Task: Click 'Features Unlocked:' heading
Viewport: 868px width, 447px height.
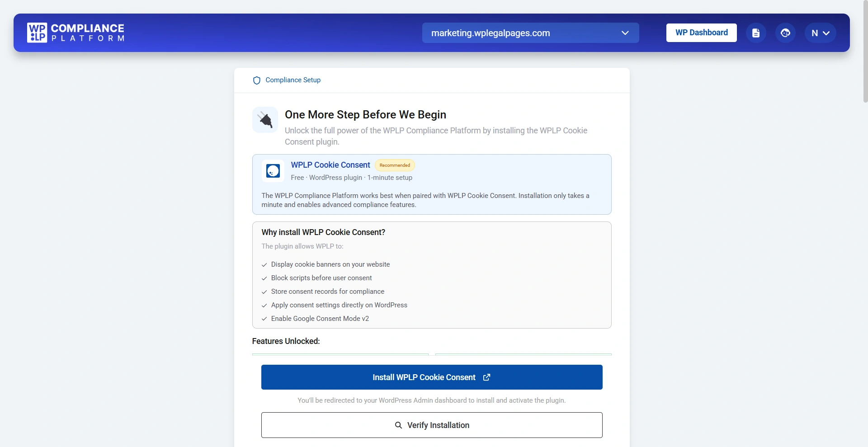Action: (x=286, y=341)
